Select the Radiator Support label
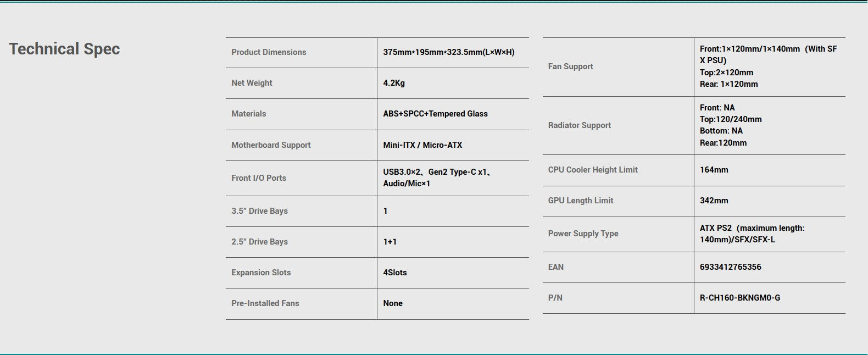 click(579, 125)
